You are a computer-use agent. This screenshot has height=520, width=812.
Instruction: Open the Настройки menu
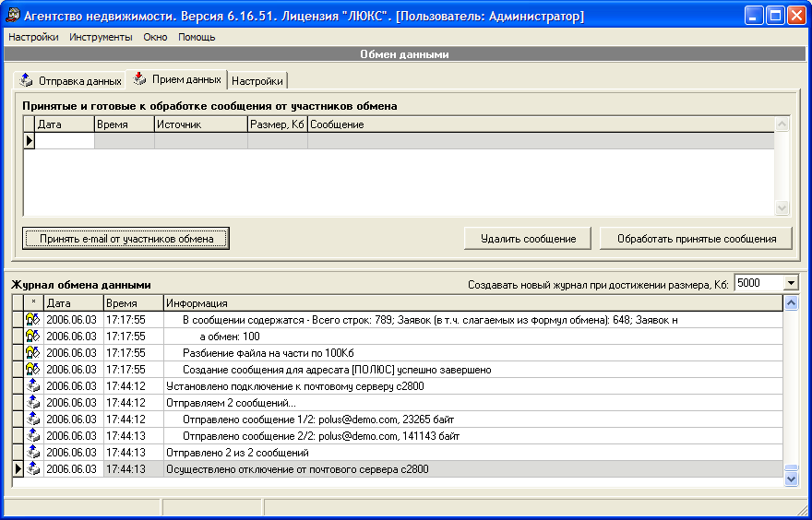[x=33, y=37]
